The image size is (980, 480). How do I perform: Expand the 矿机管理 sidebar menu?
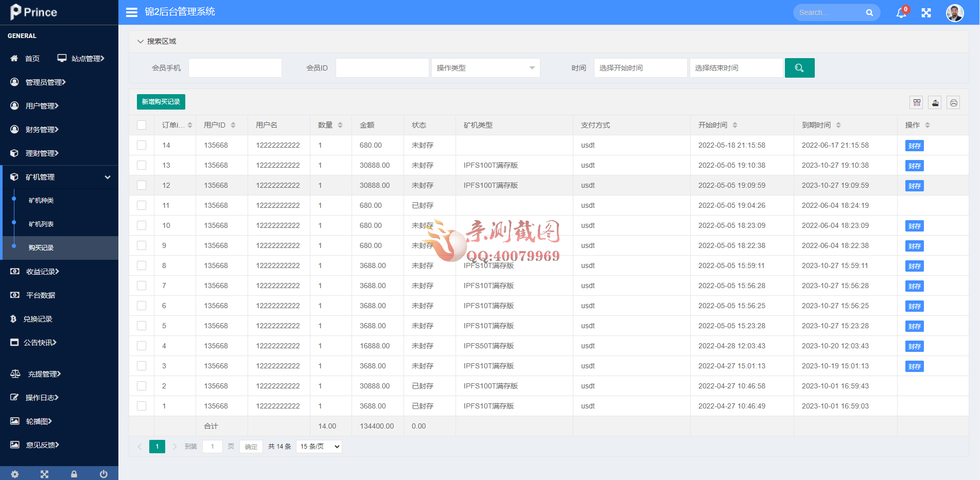pos(41,177)
